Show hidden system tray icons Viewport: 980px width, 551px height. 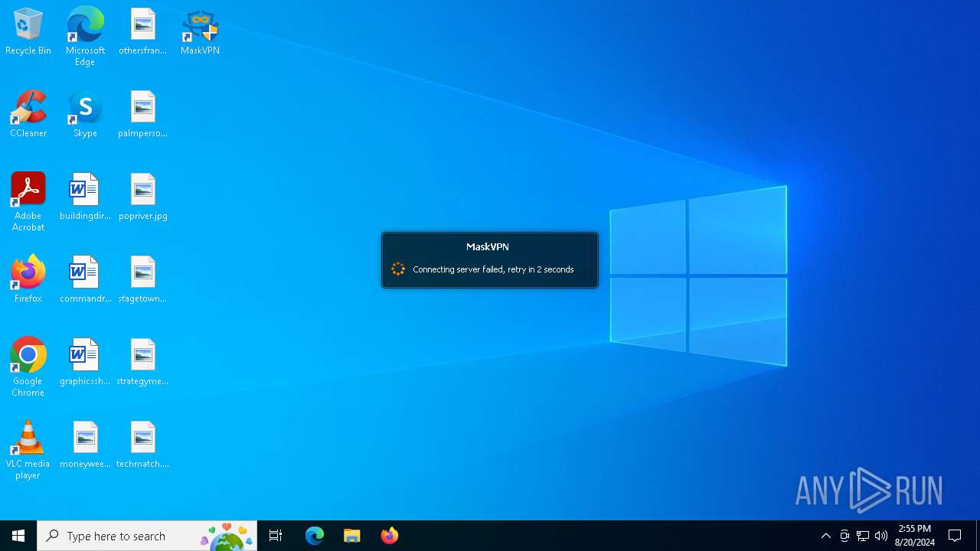[x=826, y=536]
